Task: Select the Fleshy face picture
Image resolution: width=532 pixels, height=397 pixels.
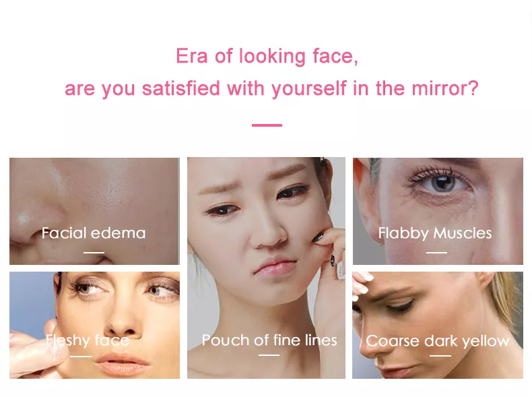Action: point(94,325)
